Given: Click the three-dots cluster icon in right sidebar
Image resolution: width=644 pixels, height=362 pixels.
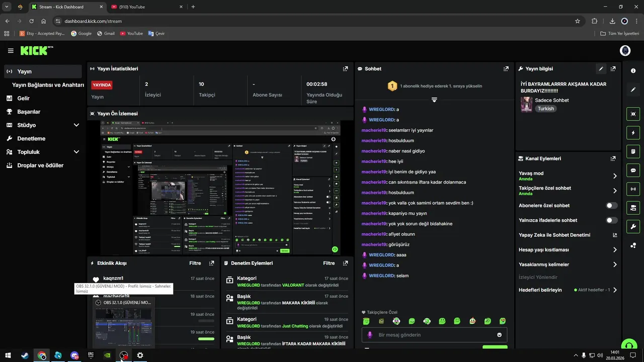Looking at the screenshot, I should (633, 245).
